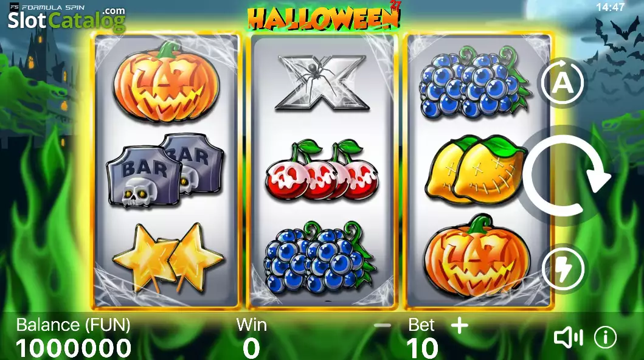
Task: Toggle autoplay with the circled A icon
Action: [x=563, y=83]
